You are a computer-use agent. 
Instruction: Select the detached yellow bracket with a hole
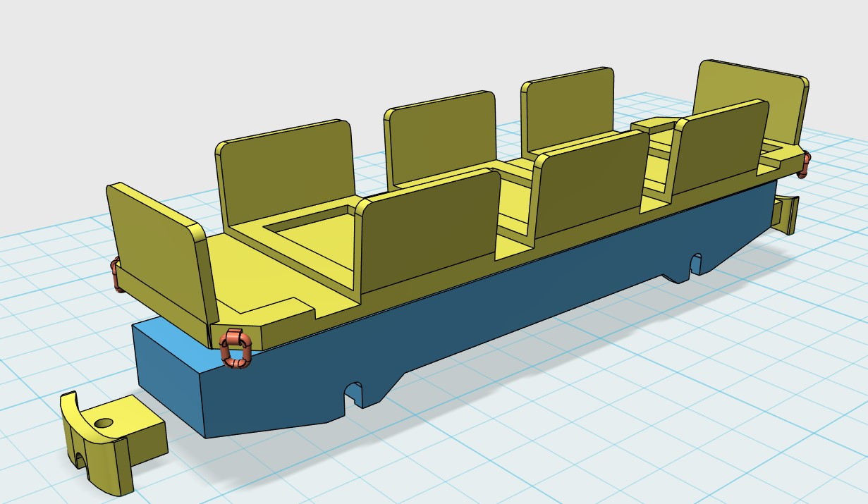coord(113,442)
